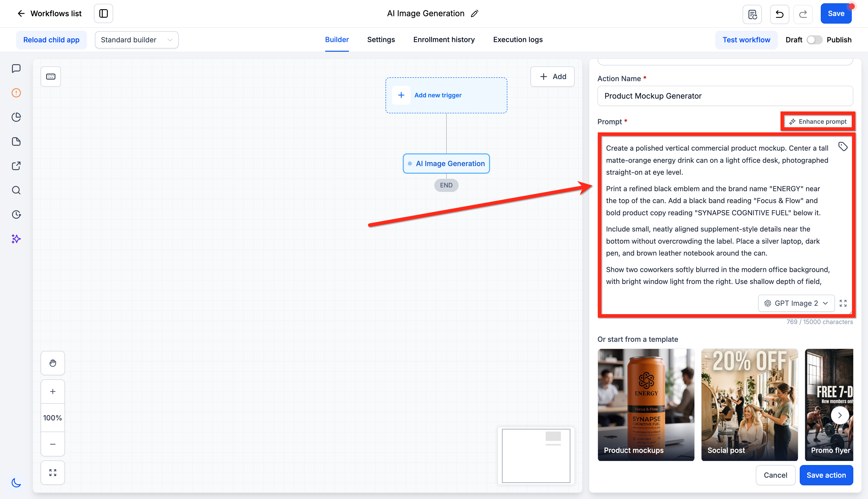This screenshot has height=499, width=868.
Task: Open the GPT Image 2 model dropdown
Action: click(796, 303)
